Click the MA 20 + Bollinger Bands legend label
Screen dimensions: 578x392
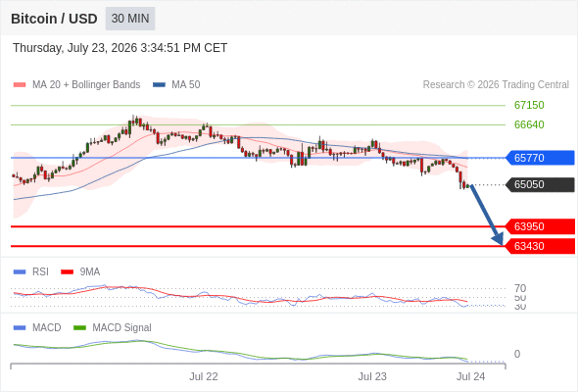(86, 85)
